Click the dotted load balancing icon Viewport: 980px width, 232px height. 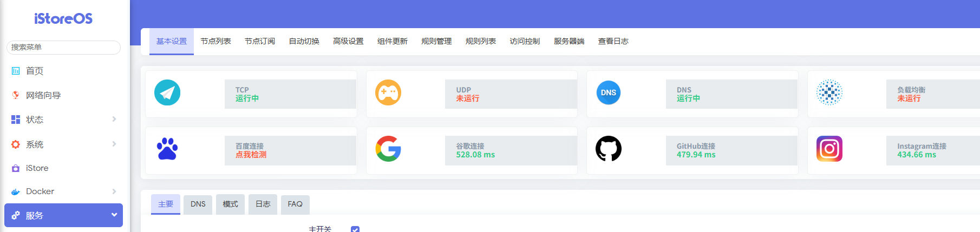(x=829, y=92)
